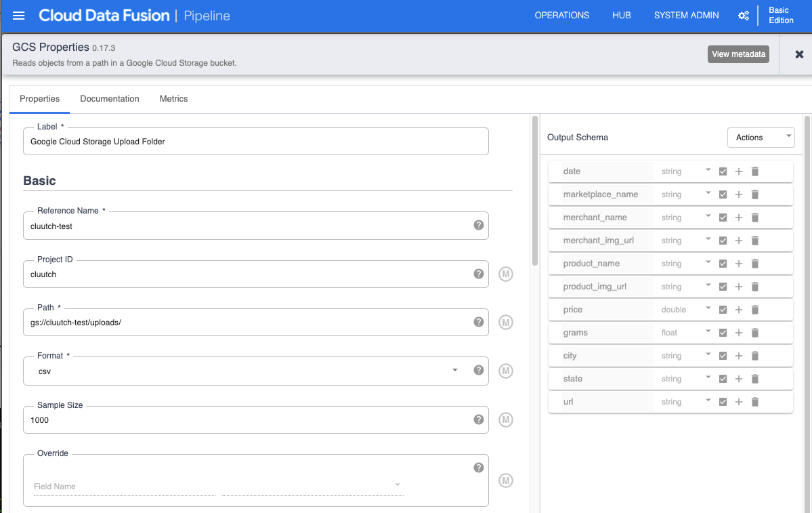
Task: Delete the marketplace_name field
Action: pos(755,194)
